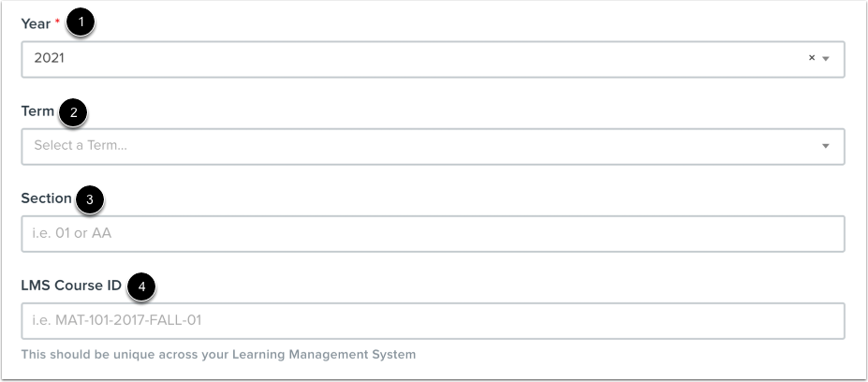This screenshot has width=868, height=382.
Task: Focus the Section input field
Action: [x=433, y=233]
